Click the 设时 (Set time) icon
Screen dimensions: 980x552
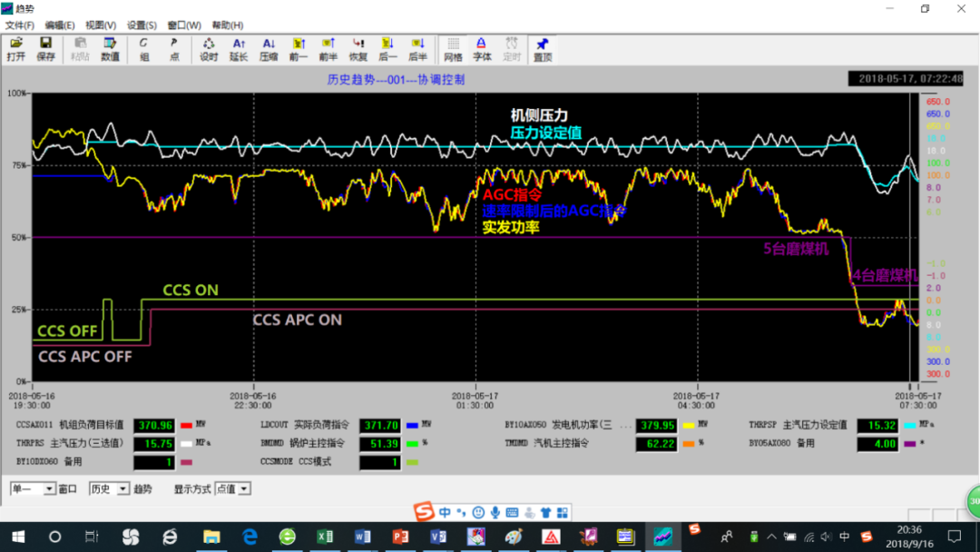pos(209,49)
